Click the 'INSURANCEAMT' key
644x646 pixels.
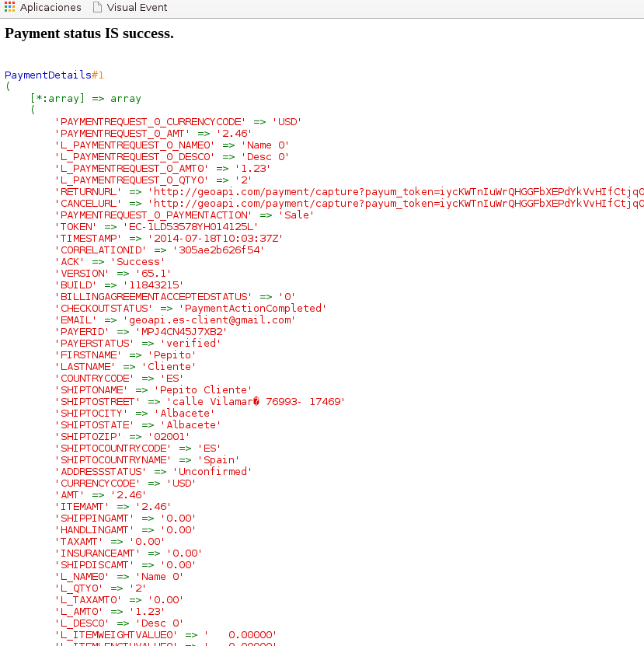tap(98, 553)
